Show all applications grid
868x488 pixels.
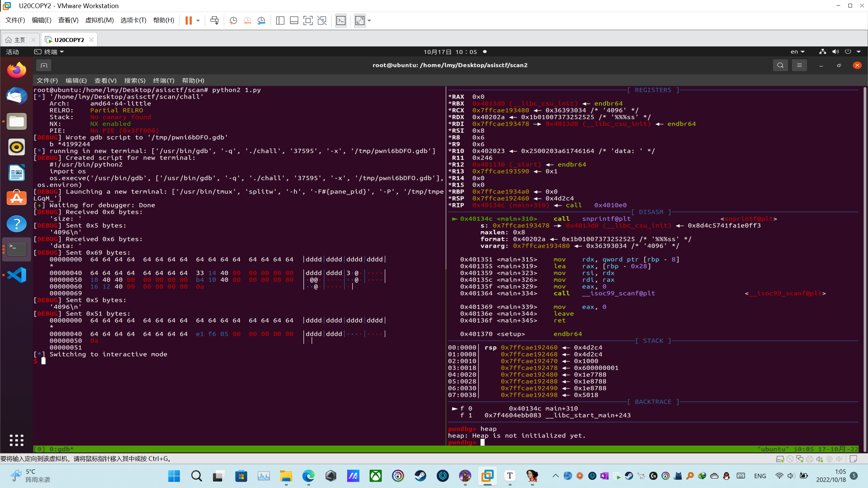(16, 440)
